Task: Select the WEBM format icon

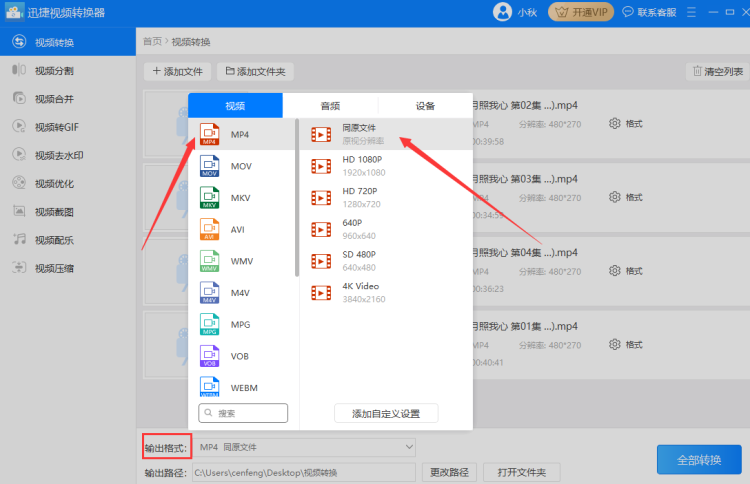Action: [x=210, y=387]
